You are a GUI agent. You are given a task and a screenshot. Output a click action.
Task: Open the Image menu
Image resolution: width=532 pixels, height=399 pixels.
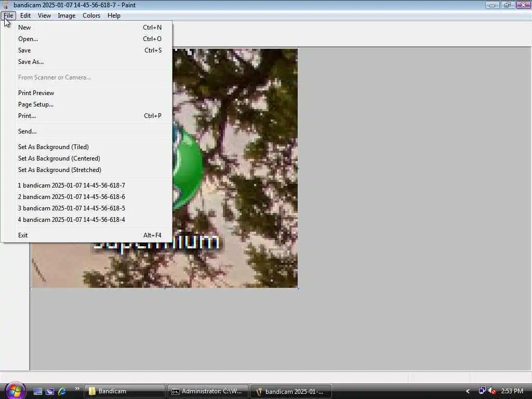point(66,16)
